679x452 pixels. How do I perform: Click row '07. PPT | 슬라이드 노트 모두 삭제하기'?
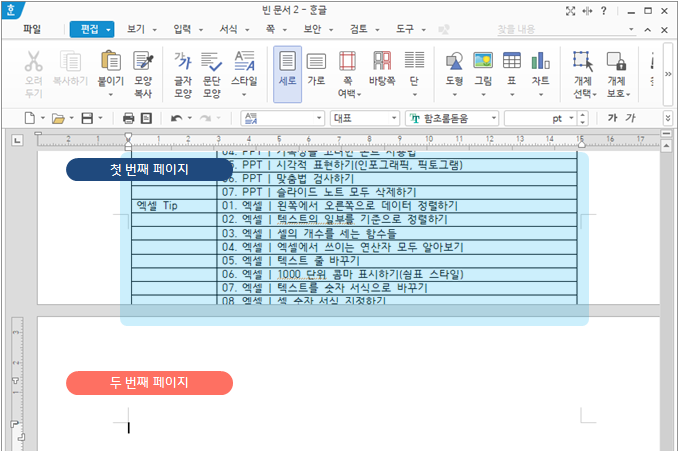[x=397, y=192]
